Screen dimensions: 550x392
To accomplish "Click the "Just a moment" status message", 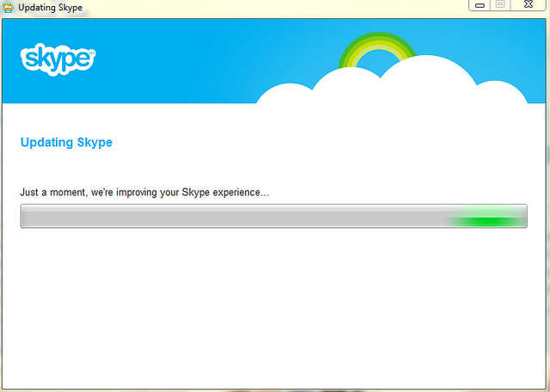I will pyautogui.click(x=144, y=192).
